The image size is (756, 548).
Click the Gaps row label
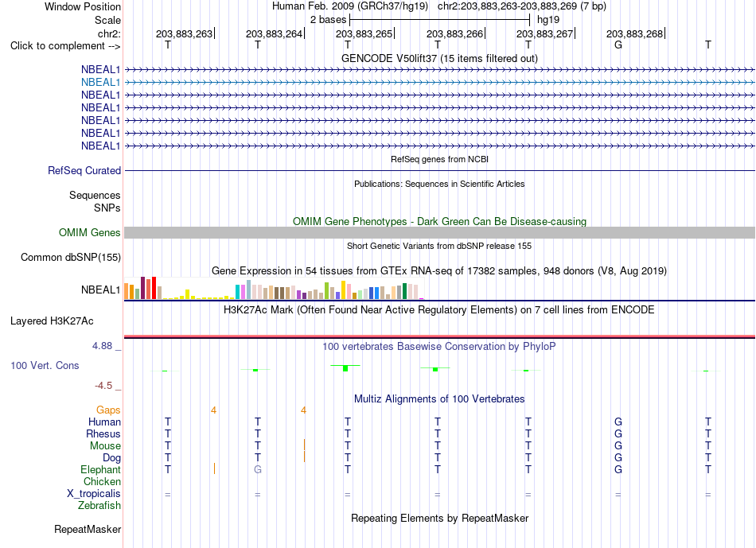click(x=108, y=410)
